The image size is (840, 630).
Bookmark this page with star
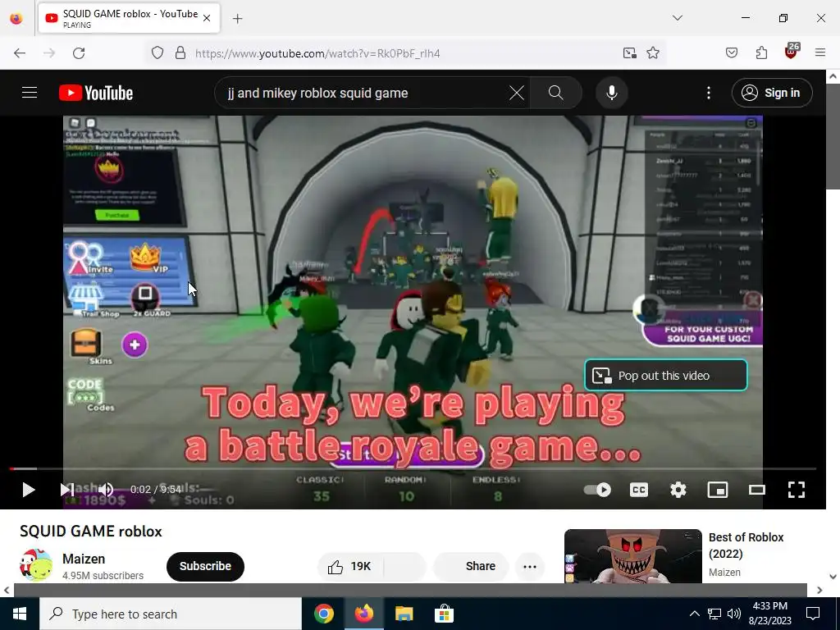coord(652,53)
